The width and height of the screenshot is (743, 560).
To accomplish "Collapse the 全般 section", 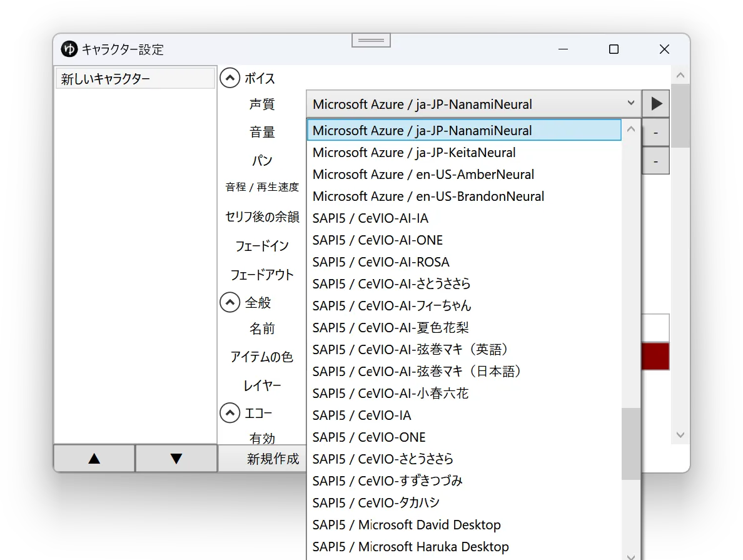I will pyautogui.click(x=230, y=302).
